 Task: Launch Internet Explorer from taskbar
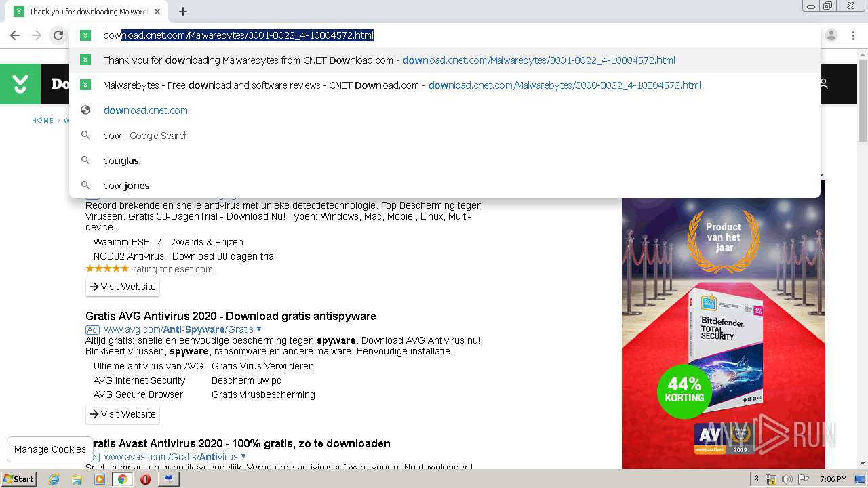pos(54,479)
